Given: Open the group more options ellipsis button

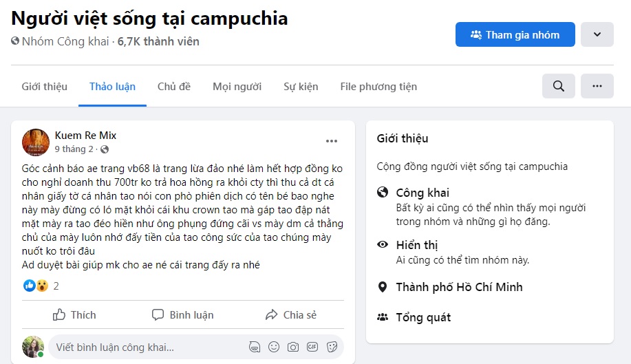Looking at the screenshot, I should point(597,86).
